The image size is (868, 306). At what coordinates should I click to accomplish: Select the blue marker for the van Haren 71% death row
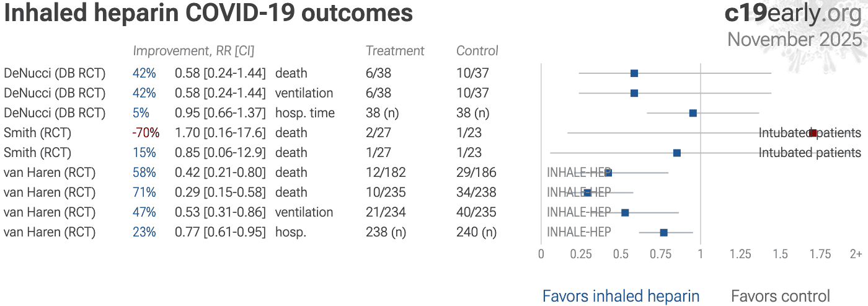tap(588, 192)
